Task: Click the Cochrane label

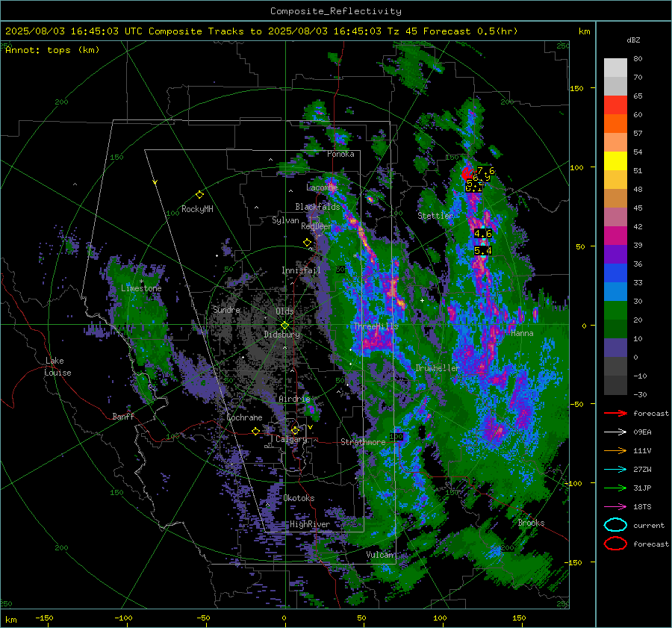Action: coord(244,417)
